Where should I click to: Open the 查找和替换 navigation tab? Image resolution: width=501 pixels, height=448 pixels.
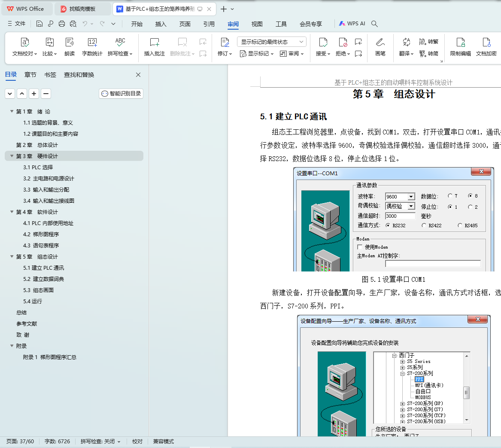(79, 75)
